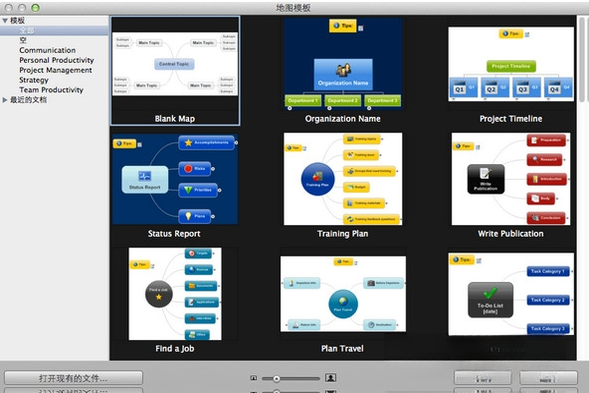The image size is (589, 393).
Task: Select the Communication category
Action: [47, 50]
